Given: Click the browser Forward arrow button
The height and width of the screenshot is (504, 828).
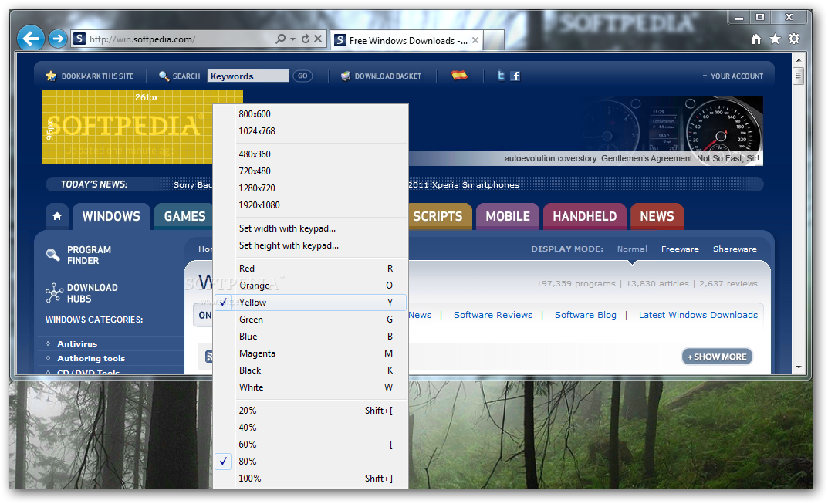Looking at the screenshot, I should click(x=57, y=39).
